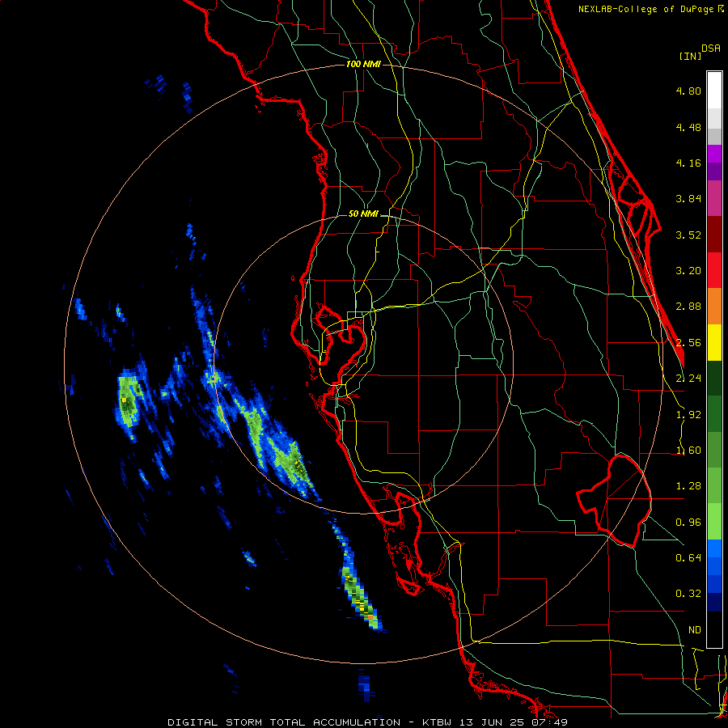The image size is (728, 728).
Task: Click the DSA product label above the scale
Action: coord(711,49)
